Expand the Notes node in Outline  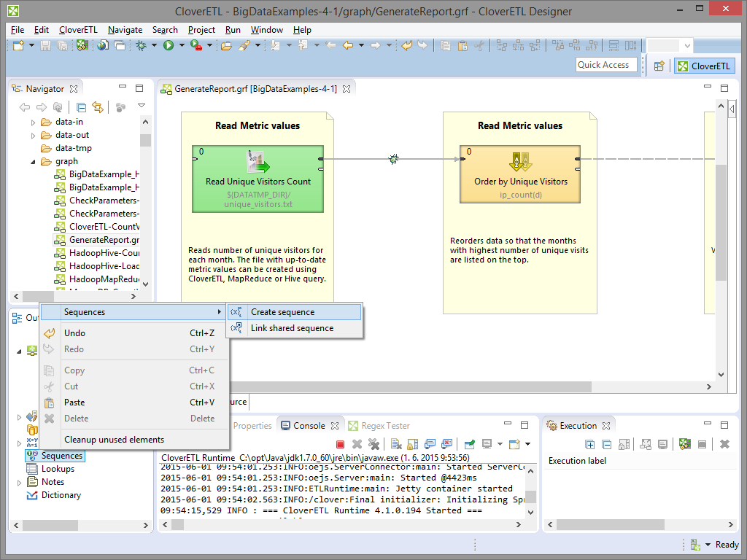point(19,482)
